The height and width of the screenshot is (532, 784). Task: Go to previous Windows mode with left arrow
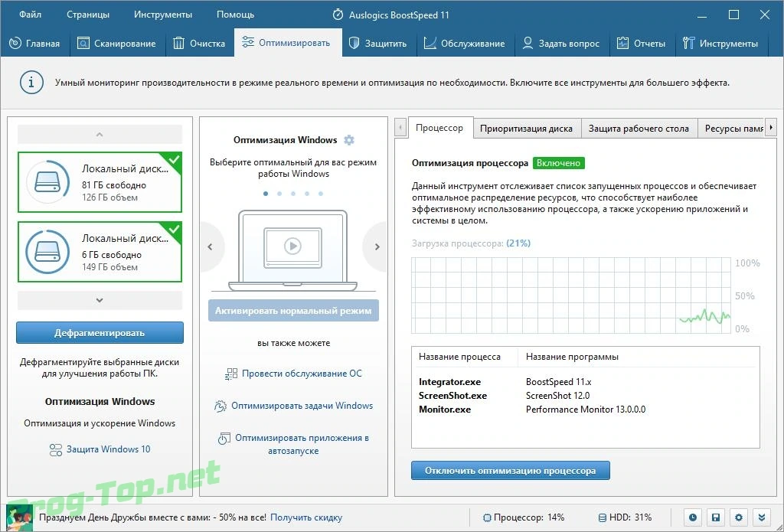point(211,246)
